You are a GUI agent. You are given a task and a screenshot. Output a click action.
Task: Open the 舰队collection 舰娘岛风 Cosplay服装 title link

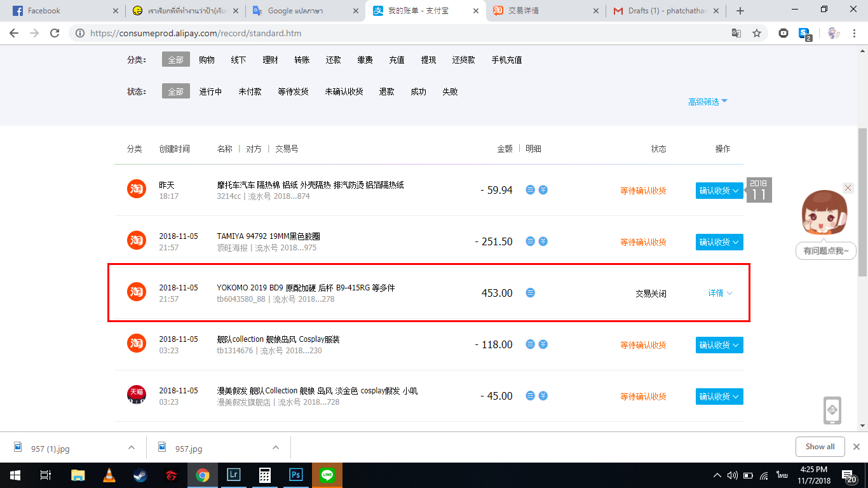278,339
